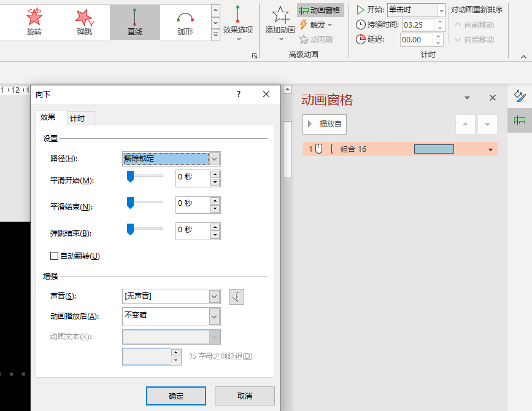Click the 确定 OK button

[x=176, y=396]
